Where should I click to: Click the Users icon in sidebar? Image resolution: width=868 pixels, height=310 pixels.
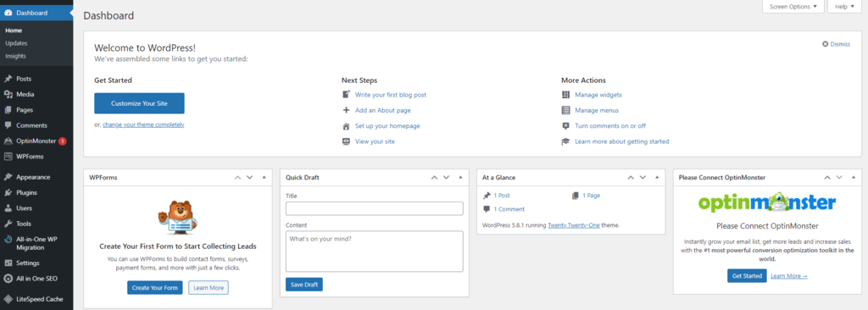click(8, 208)
